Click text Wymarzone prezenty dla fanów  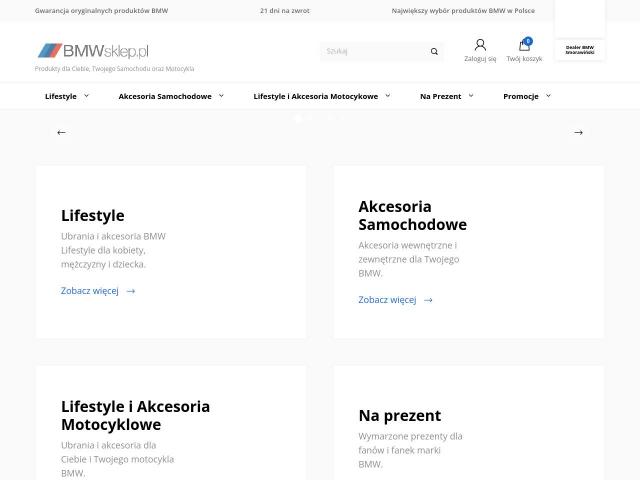(411, 450)
